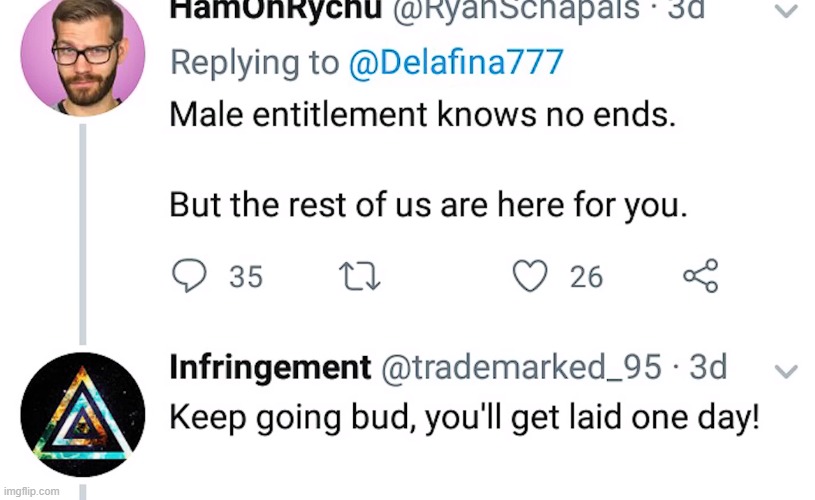Retweet the HamOnRychu tweet
Image resolution: width=815 pixels, height=500 pixels.
(x=357, y=276)
